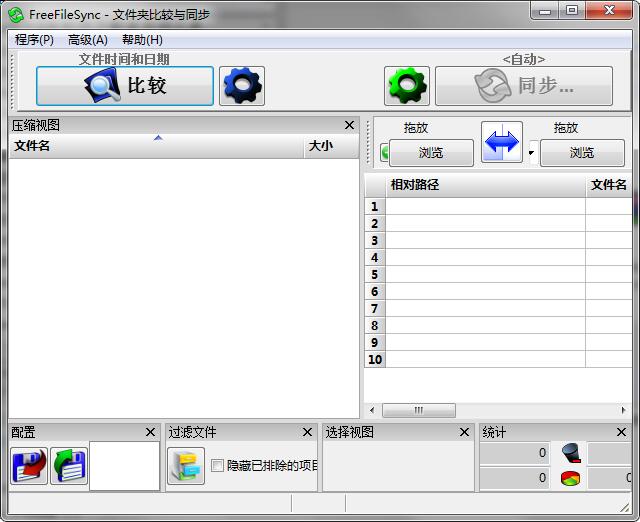
Task: Open the 高级(A) menu
Action: [88, 40]
